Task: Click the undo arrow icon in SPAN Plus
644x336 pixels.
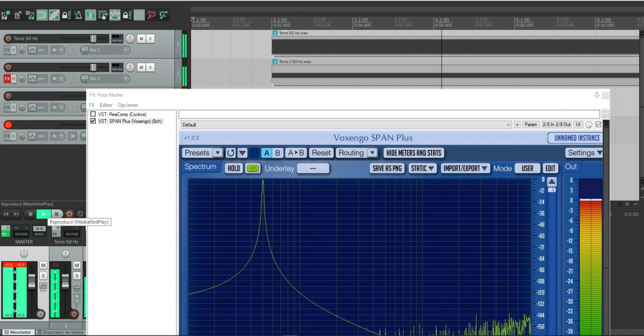Action: click(x=231, y=153)
